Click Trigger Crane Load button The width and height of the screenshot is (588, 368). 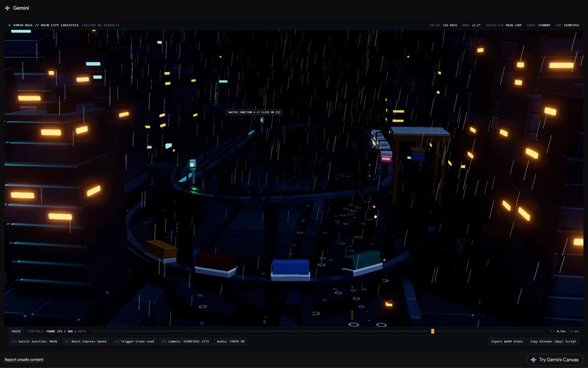click(134, 341)
